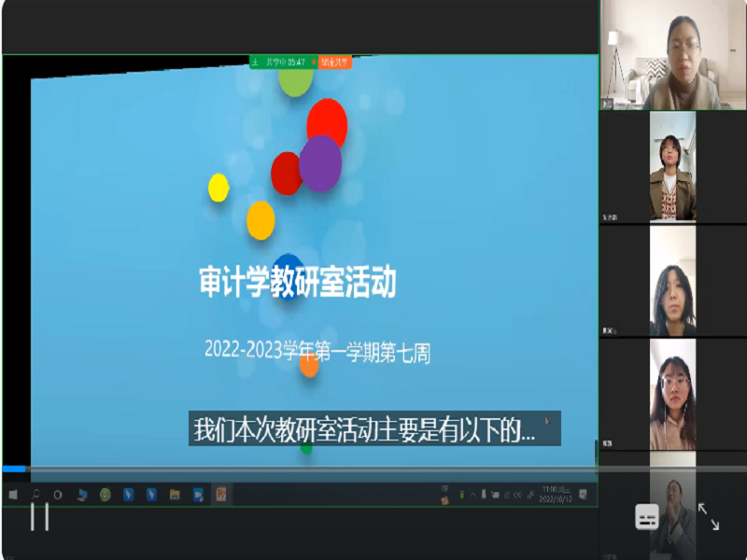Click the green sharing timer indicator
This screenshot has width=747, height=560.
coord(278,63)
